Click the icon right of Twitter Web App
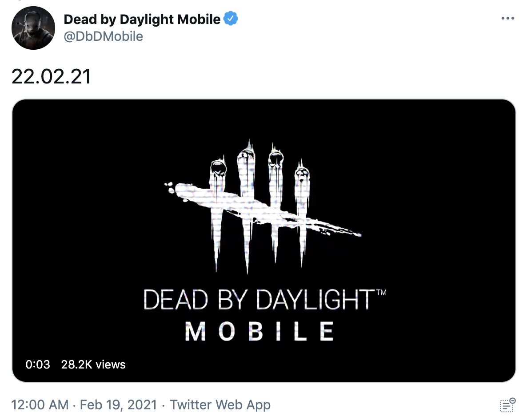Viewport: 527px width, 420px height. point(507,405)
